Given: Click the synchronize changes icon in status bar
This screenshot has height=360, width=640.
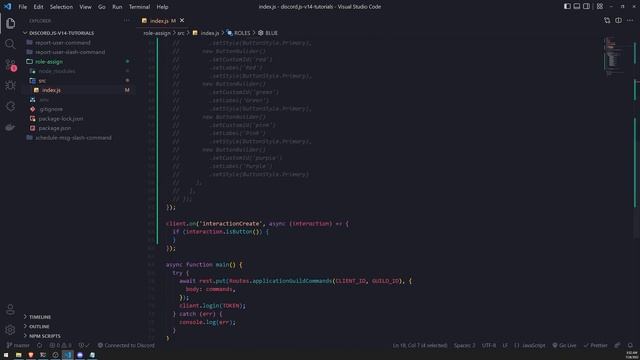Looking at the screenshot, I should coord(40,345).
